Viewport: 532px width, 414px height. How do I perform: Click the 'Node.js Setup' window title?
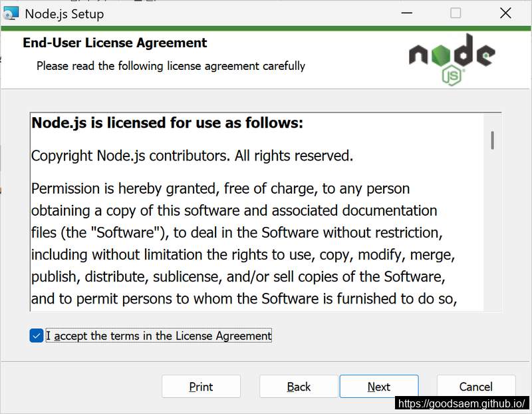tap(65, 14)
